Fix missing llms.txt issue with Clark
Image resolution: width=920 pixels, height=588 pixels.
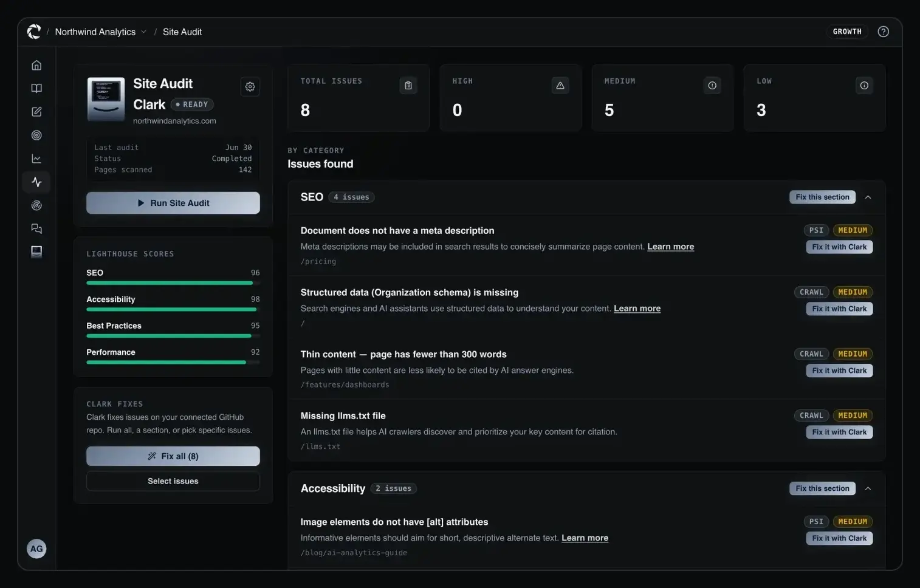tap(839, 432)
